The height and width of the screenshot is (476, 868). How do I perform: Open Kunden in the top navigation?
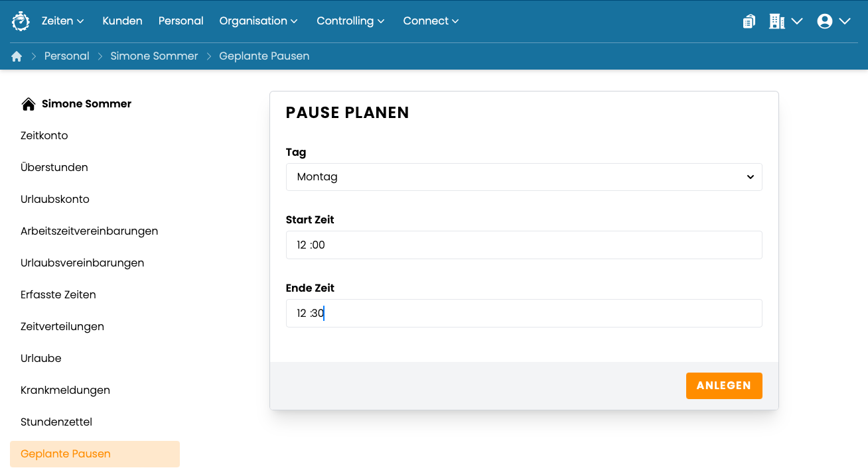[122, 21]
